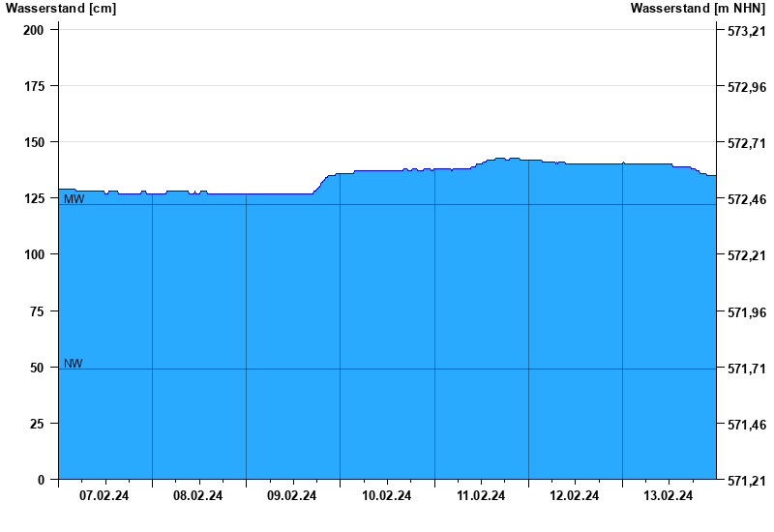Click the 572,46 right axis value

(747, 200)
